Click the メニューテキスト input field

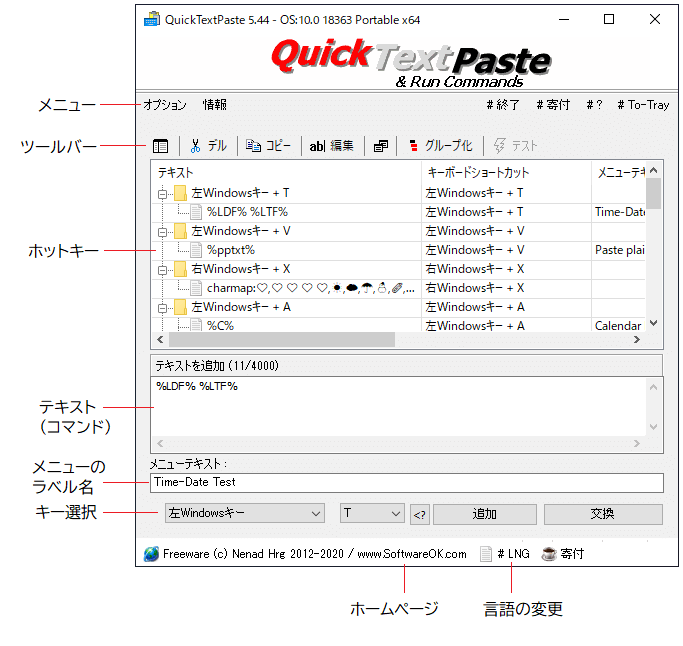(407, 483)
